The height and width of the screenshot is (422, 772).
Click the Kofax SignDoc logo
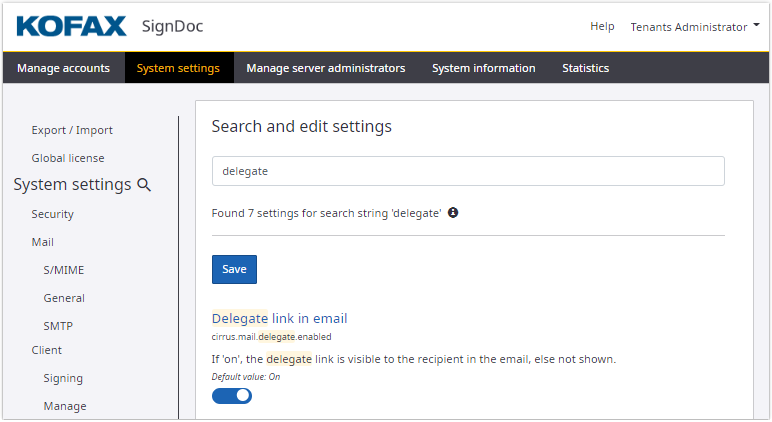pos(110,26)
